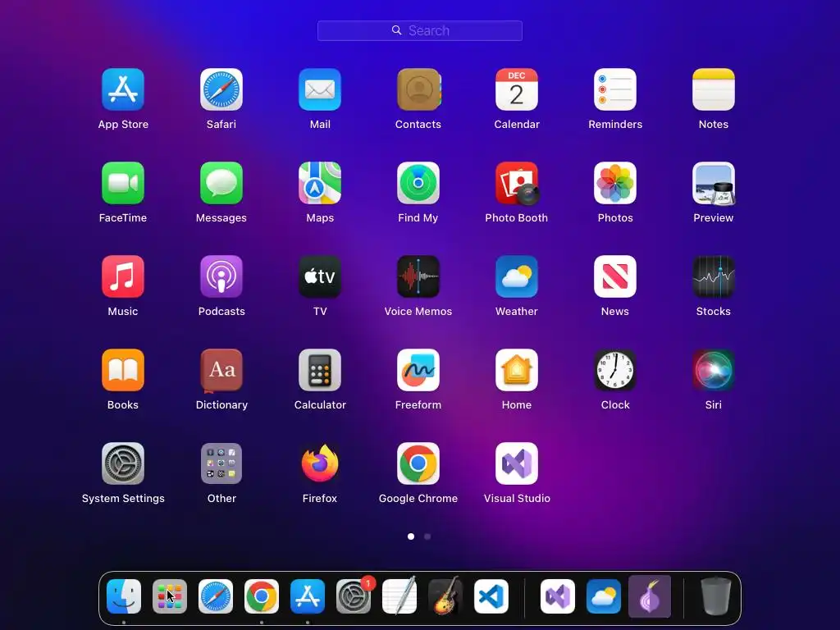Open the Calendar app
This screenshot has height=630, width=840.
pyautogui.click(x=517, y=89)
